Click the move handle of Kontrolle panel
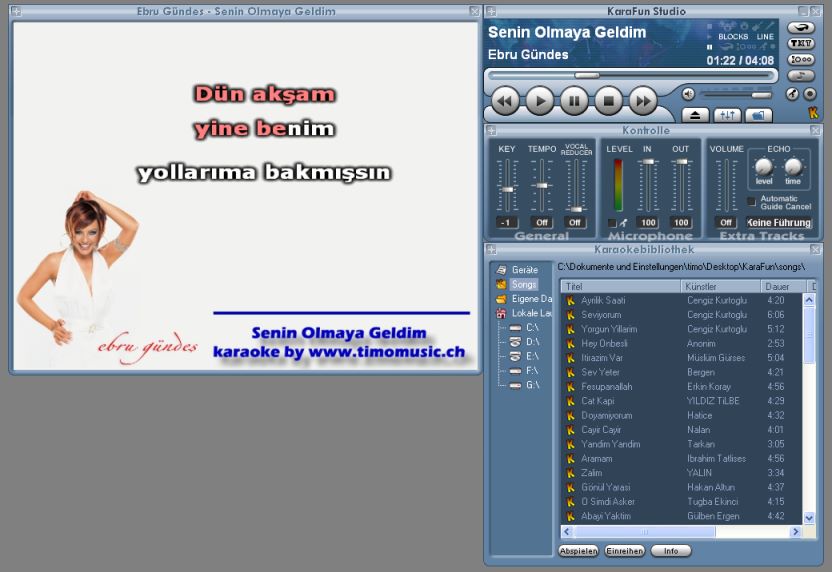Image resolution: width=832 pixels, height=572 pixels. coord(491,130)
